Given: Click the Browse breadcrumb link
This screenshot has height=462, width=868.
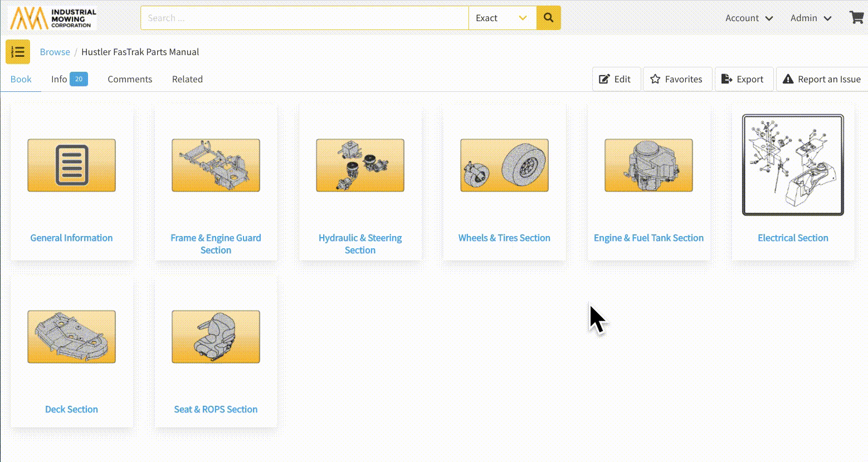Looking at the screenshot, I should pos(55,52).
